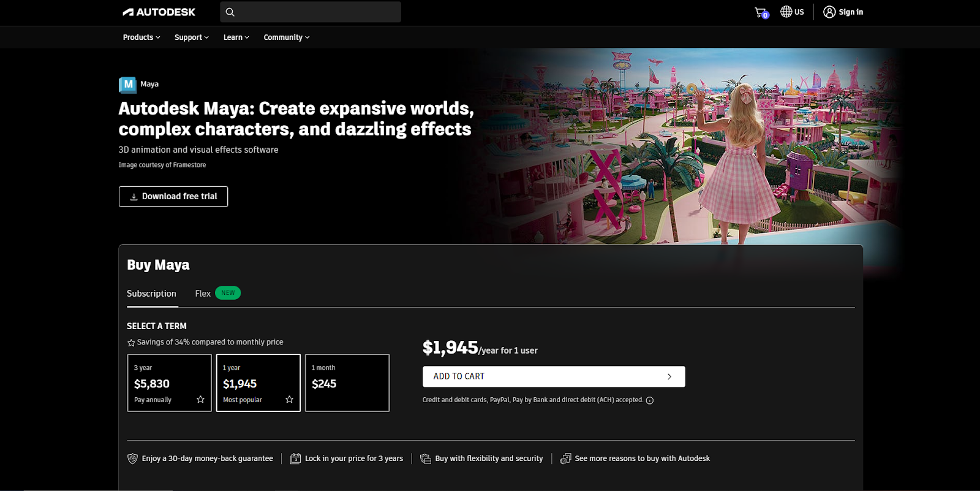Open See more reasons to buy with Autodesk
Viewport: 980px width, 491px height.
coord(642,459)
